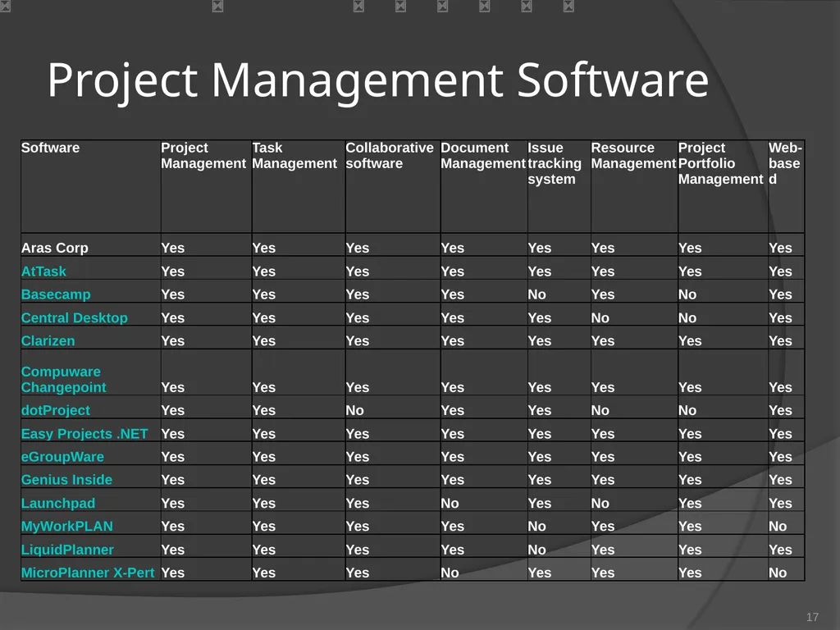Click Launchpad's Resource Management 'No' cell
Viewport: 840px width, 630px height.
[634, 500]
